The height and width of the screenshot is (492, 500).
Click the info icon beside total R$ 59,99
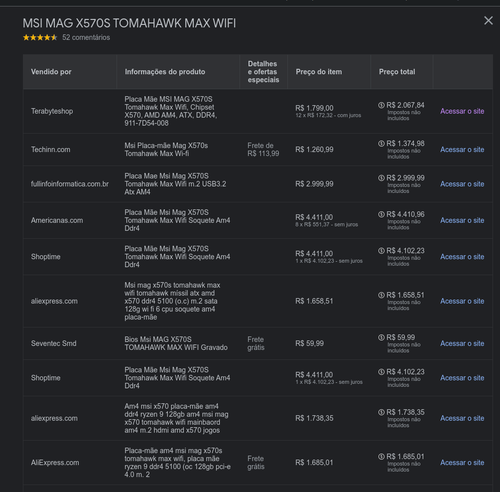381,337
